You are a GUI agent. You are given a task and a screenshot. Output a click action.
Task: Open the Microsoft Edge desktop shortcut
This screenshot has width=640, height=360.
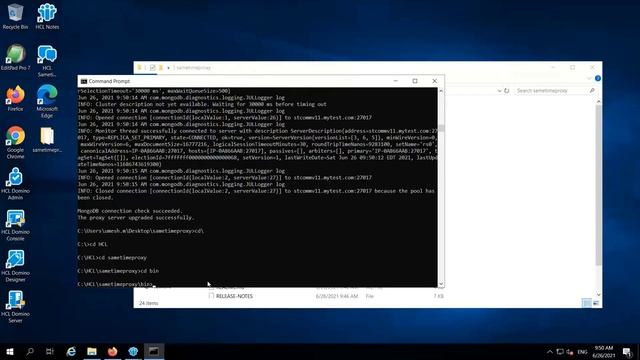(47, 101)
